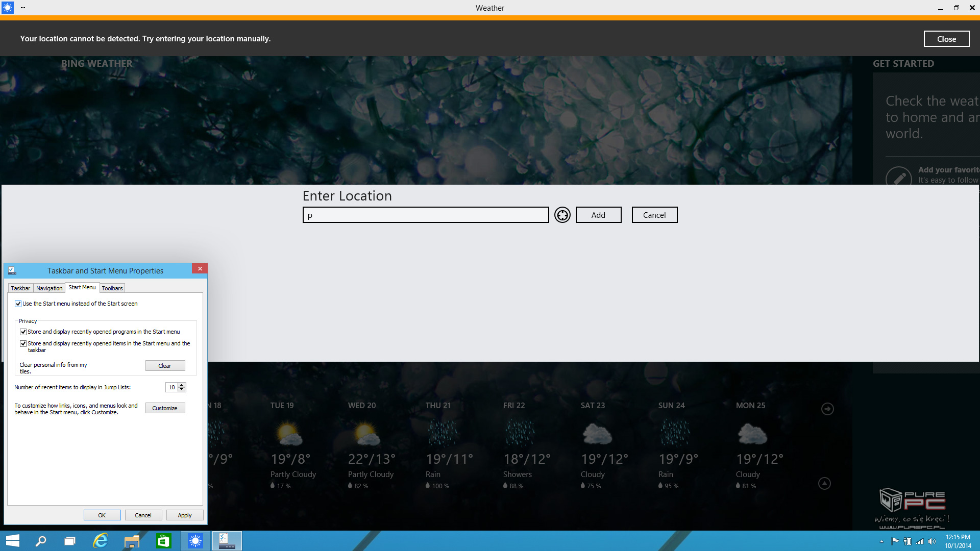The image size is (980, 551).
Task: Toggle recently opened programs checkbox
Action: [23, 332]
